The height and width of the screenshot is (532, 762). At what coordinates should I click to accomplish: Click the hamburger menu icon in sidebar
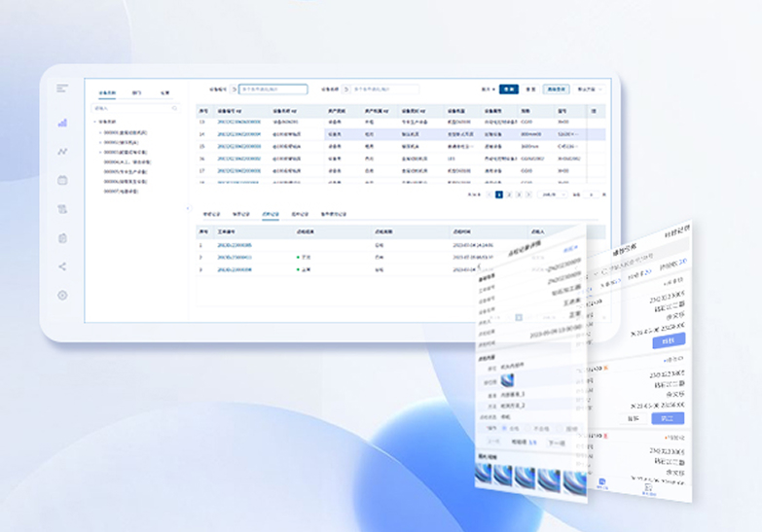62,89
